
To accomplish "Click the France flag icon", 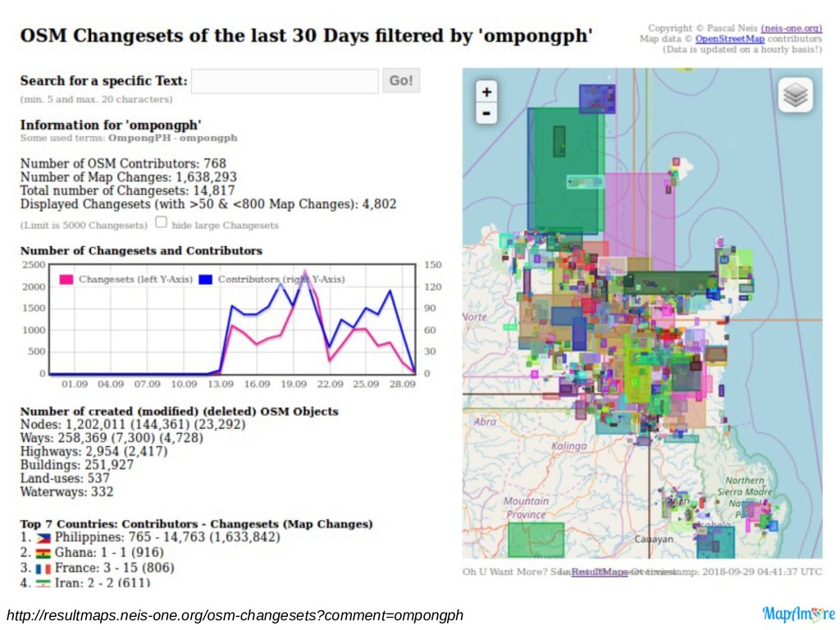I will (x=43, y=568).
